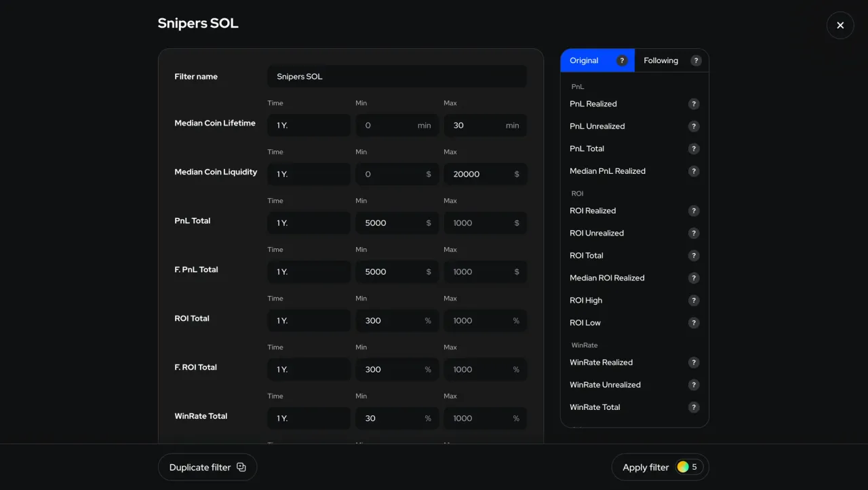Click help icon for Median PnL Realized

(693, 171)
